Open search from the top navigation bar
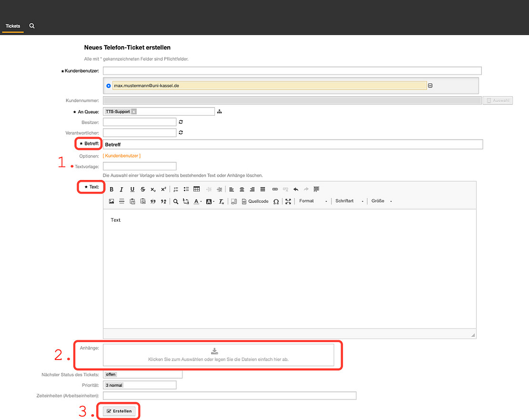This screenshot has height=420, width=529. (x=32, y=26)
